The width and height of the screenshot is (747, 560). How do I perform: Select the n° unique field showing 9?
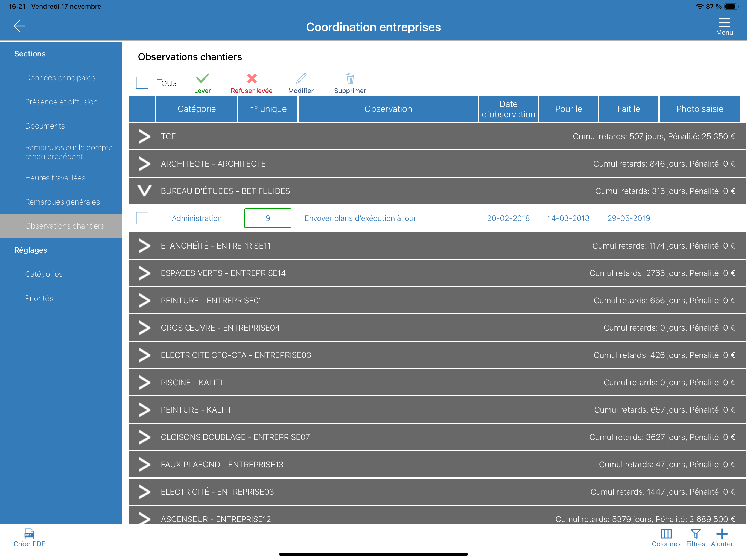pos(268,218)
